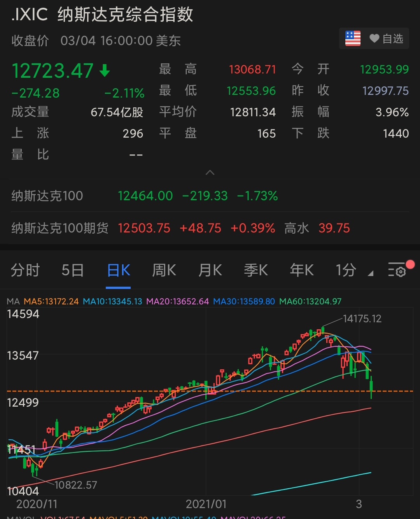Tap the 平均价 12811.34 value
Viewport: 420px width, 519px height.
(x=253, y=112)
